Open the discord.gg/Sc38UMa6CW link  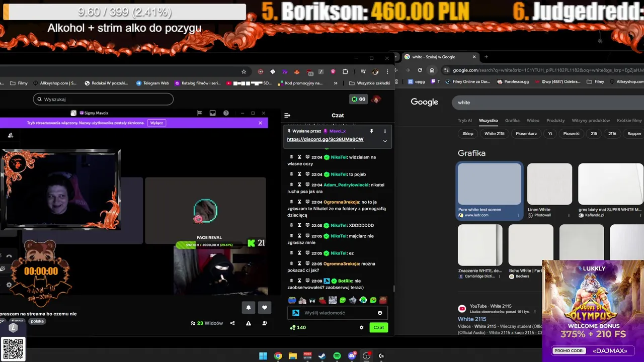click(x=325, y=139)
